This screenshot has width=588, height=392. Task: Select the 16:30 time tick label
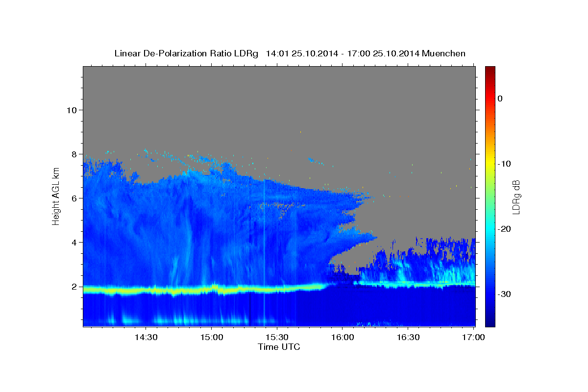(408, 338)
